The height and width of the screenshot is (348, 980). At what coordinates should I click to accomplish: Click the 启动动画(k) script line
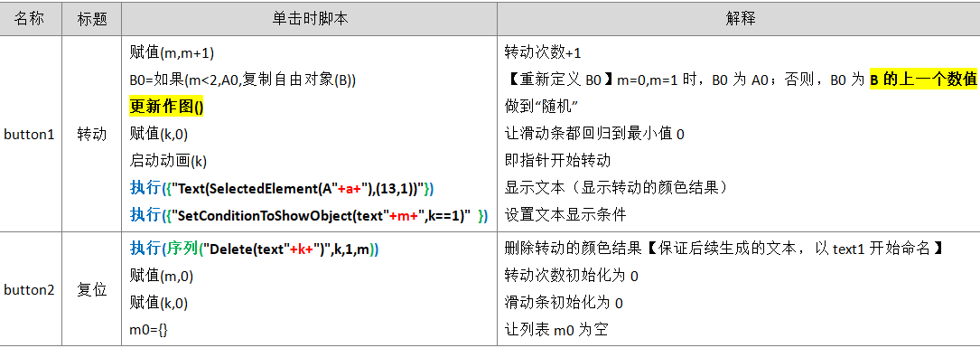pyautogui.click(x=168, y=161)
